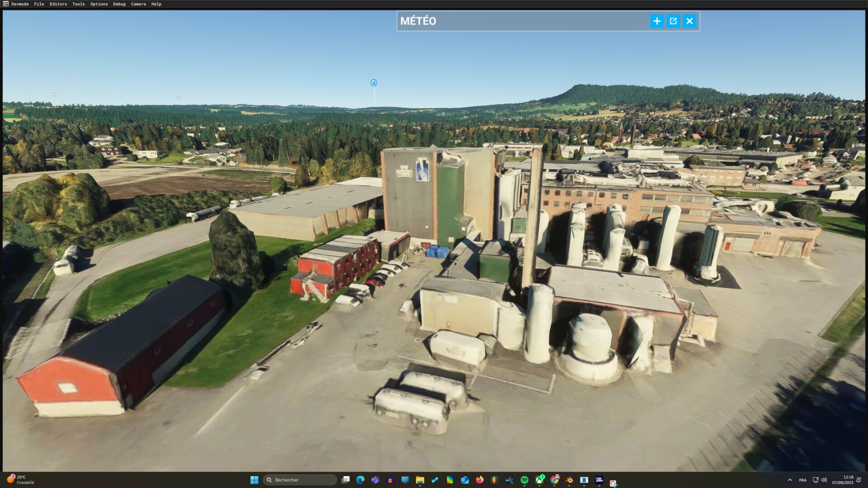This screenshot has height=488, width=868.
Task: Click the plus button in MÉTÉO panel
Action: pyautogui.click(x=656, y=21)
